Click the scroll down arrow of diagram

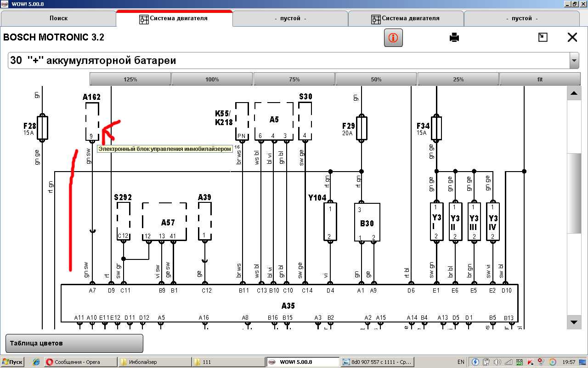click(x=574, y=322)
